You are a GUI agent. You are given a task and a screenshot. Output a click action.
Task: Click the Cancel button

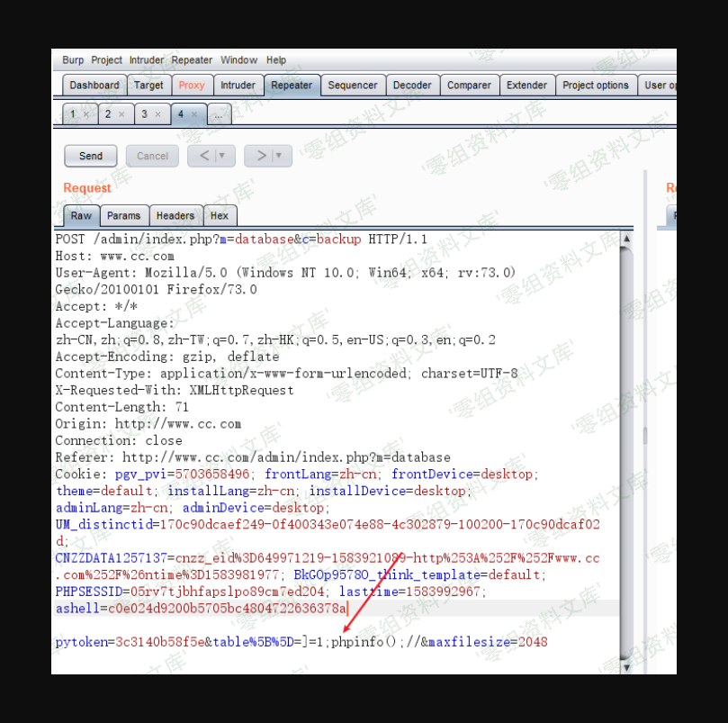click(x=152, y=156)
